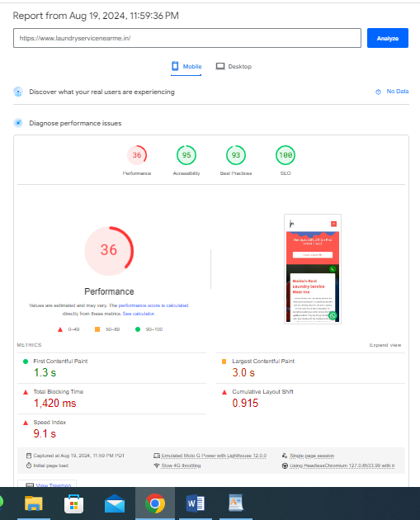
Task: Switch to the Desktop tab
Action: tap(234, 66)
